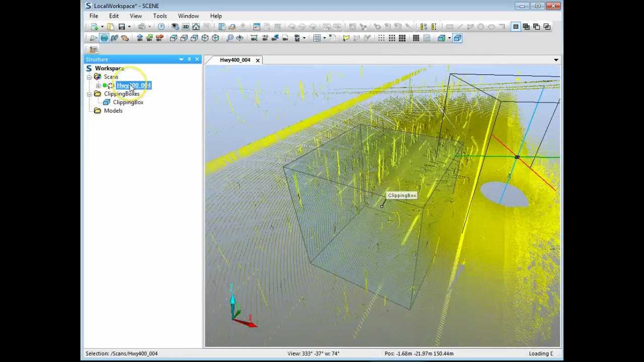This screenshot has width=644, height=362.
Task: Select the ClippingBoxes folder
Action: [121, 94]
